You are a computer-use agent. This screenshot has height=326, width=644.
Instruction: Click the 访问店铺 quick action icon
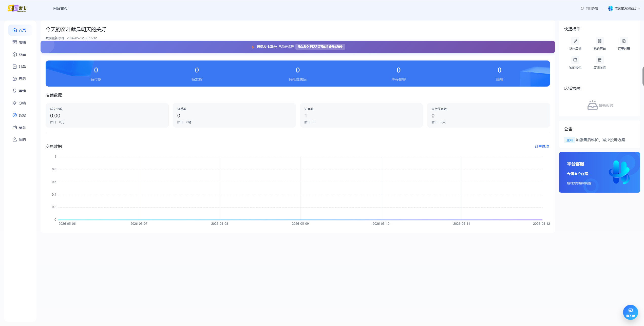[x=575, y=41]
